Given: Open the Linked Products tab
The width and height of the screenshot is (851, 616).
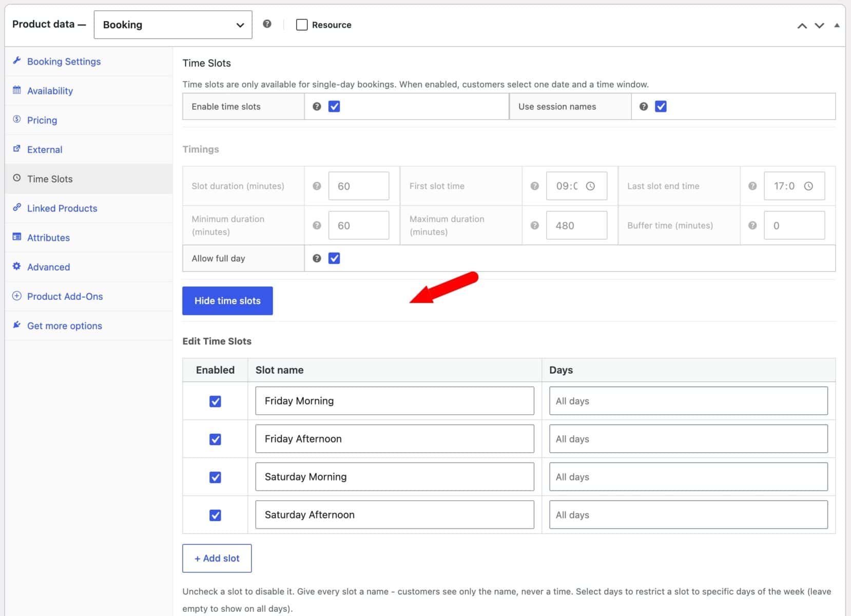Looking at the screenshot, I should click(x=88, y=208).
